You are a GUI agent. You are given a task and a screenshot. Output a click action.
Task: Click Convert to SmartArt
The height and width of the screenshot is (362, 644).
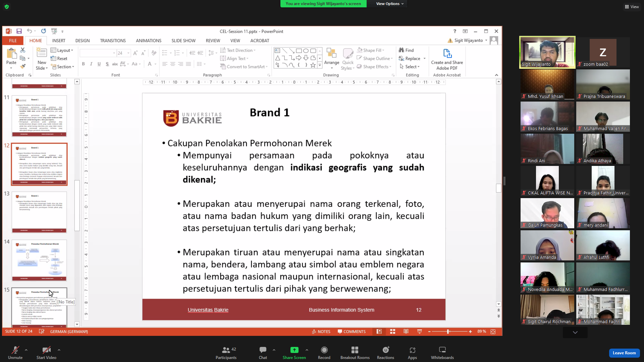[244, 67]
